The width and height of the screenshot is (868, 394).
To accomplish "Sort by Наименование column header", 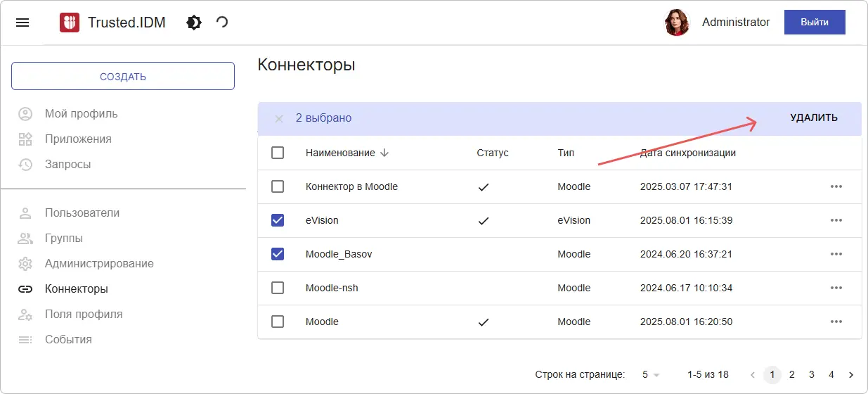I will pos(340,153).
